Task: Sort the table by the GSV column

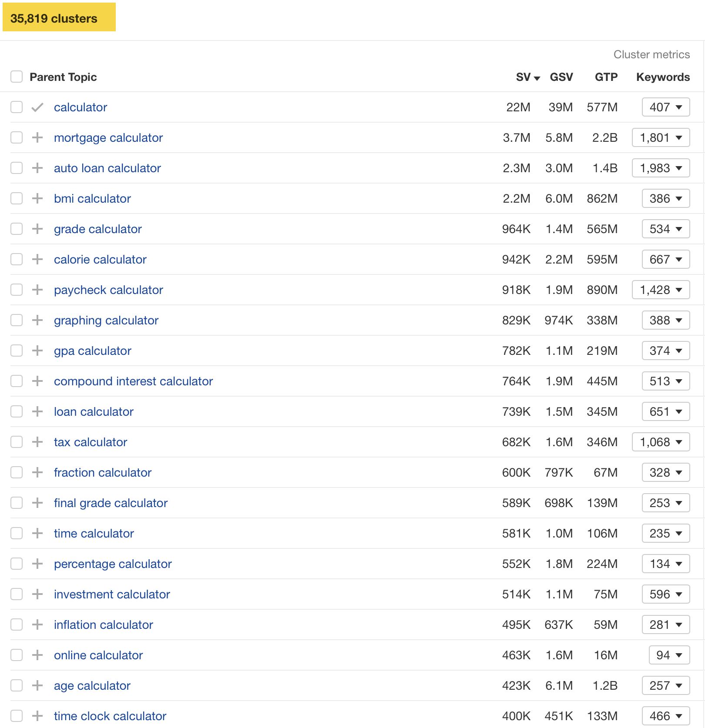Action: click(x=561, y=77)
